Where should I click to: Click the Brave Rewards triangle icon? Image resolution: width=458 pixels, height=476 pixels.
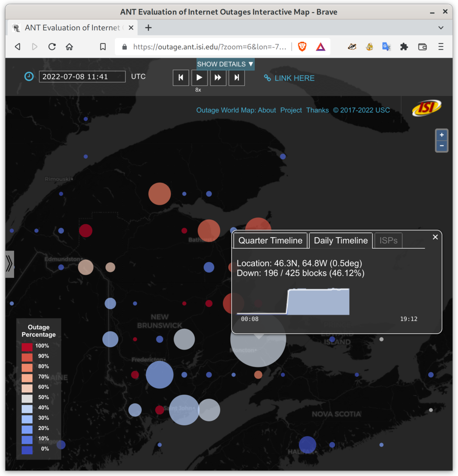(321, 47)
